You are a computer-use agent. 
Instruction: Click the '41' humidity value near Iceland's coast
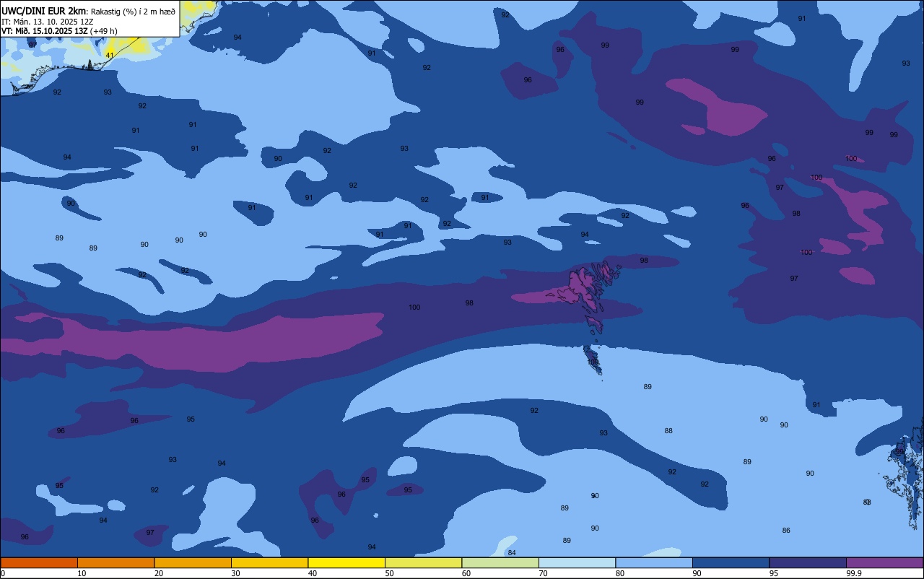[110, 55]
